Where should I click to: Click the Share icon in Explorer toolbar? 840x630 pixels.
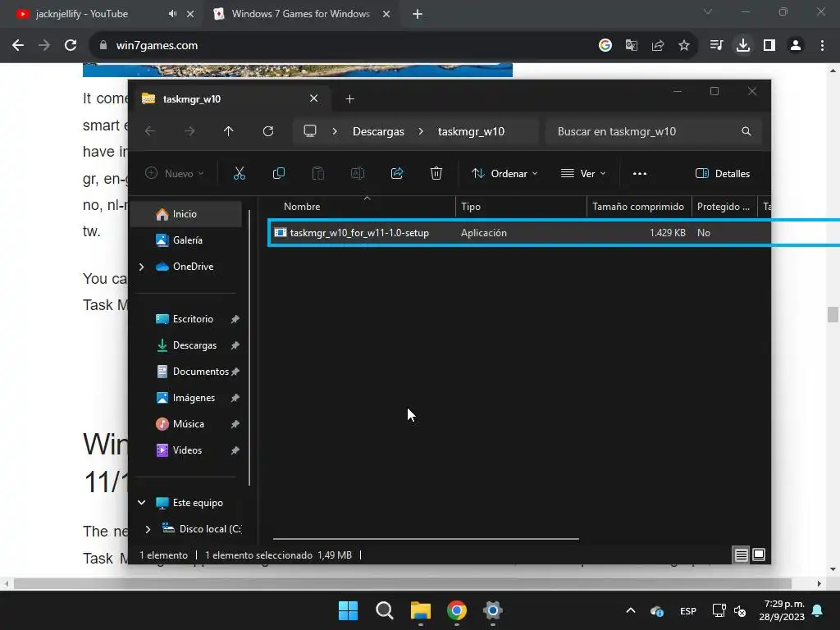click(397, 174)
